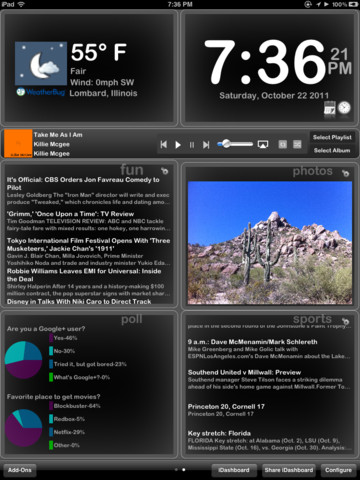Tap Saturday, October 22 2011 date
Viewport: 360px width, 480px height.
(x=274, y=96)
